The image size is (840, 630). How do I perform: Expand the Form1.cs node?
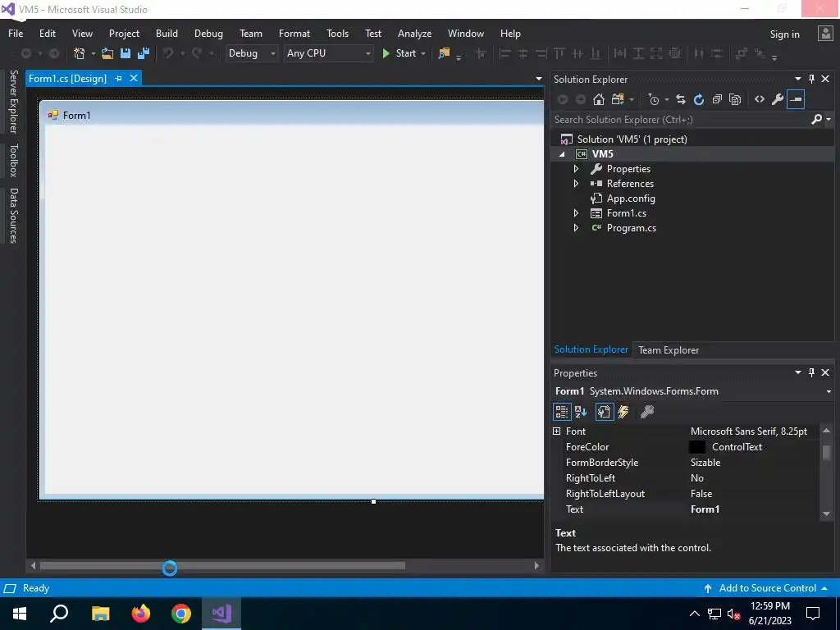(576, 213)
